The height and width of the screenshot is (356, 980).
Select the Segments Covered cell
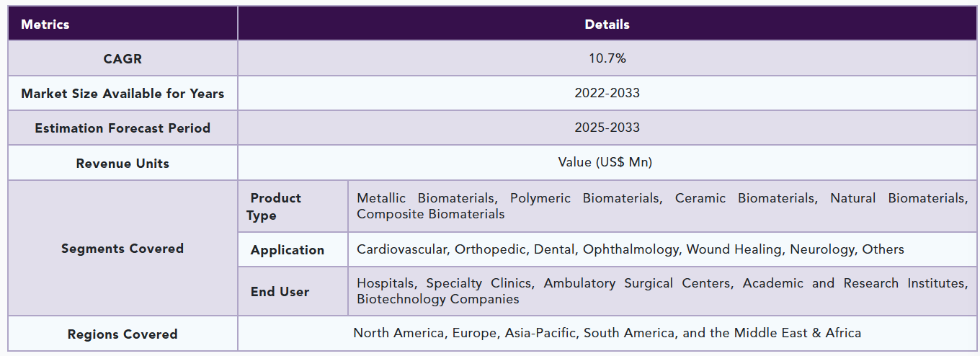click(122, 248)
